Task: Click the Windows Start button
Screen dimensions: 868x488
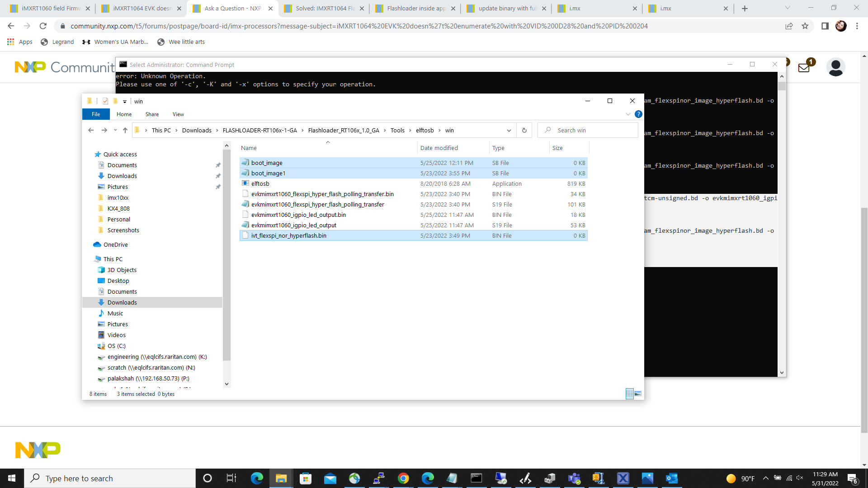Action: point(11,478)
